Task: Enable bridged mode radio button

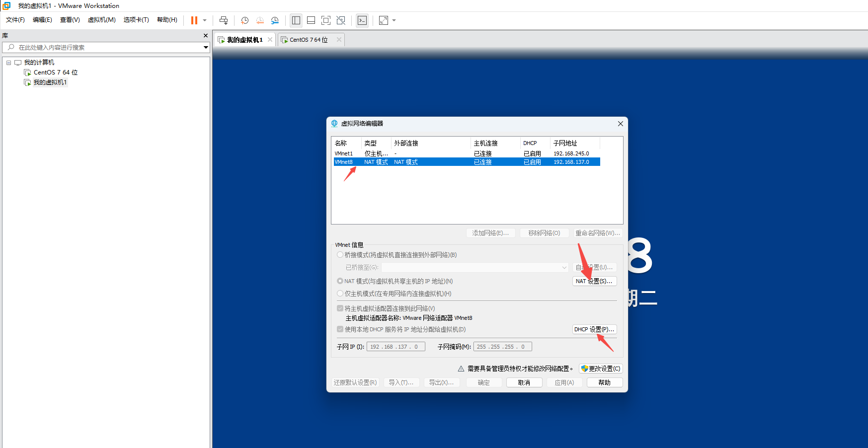Action: [340, 254]
